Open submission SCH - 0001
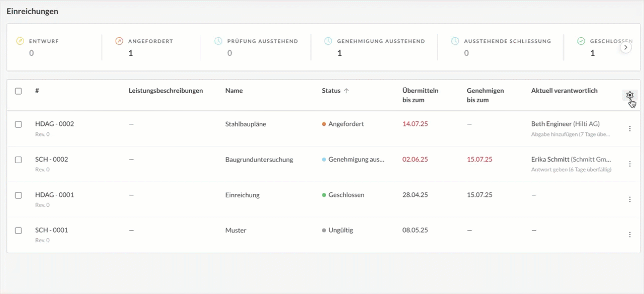Image resolution: width=644 pixels, height=294 pixels. pos(51,230)
